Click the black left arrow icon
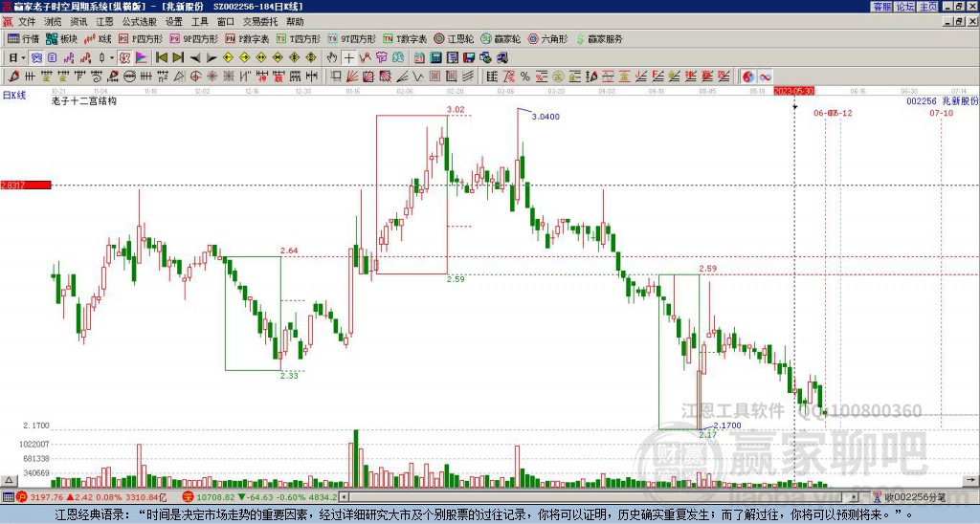Screen dimensions: 980x524 [x=195, y=58]
